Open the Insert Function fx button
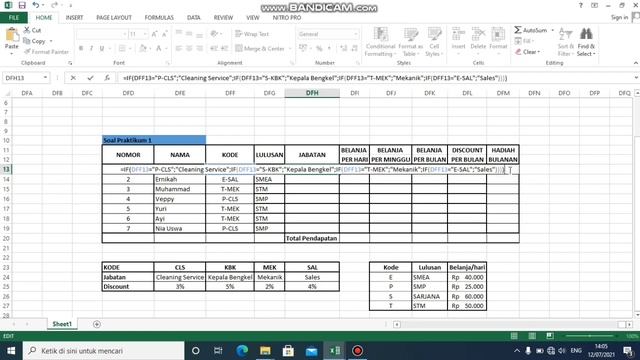Viewport: 640px width, 360px height. [107, 78]
